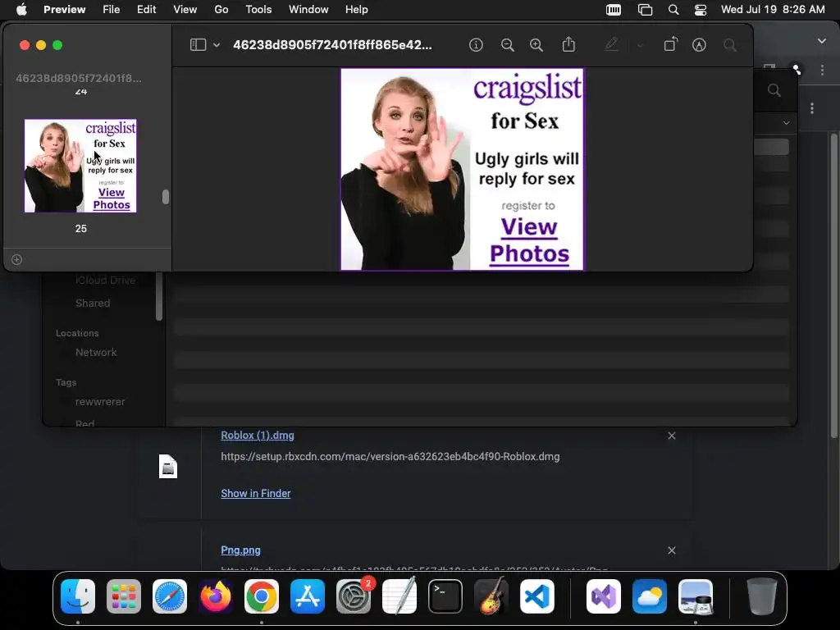Show Roblox file in Finder
Image resolution: width=840 pixels, height=630 pixels.
tap(256, 493)
